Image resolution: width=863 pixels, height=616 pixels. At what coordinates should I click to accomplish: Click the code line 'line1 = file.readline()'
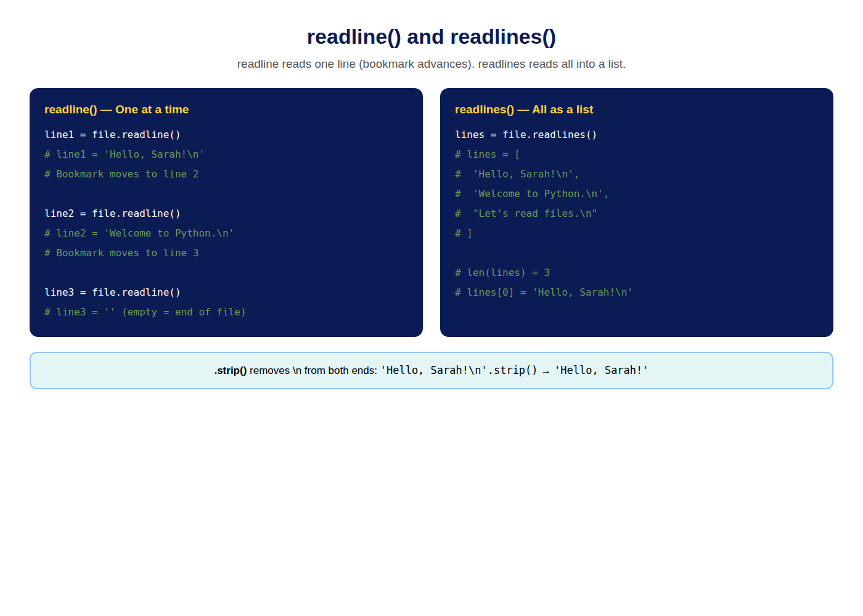[112, 135]
